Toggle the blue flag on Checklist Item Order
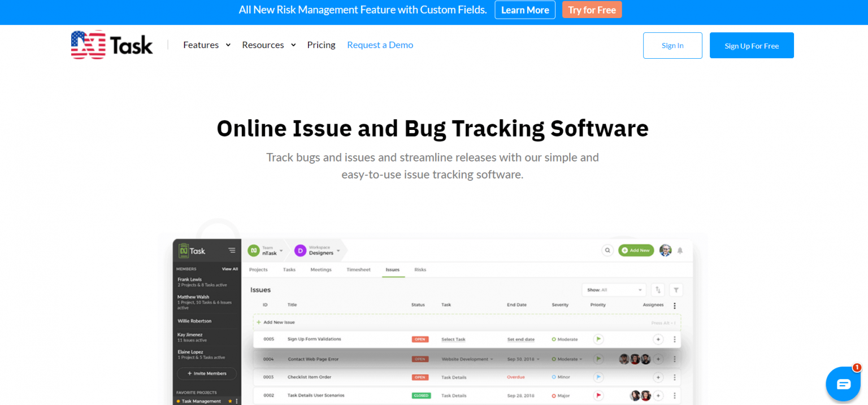Screen dimensions: 868x405 pyautogui.click(x=597, y=377)
